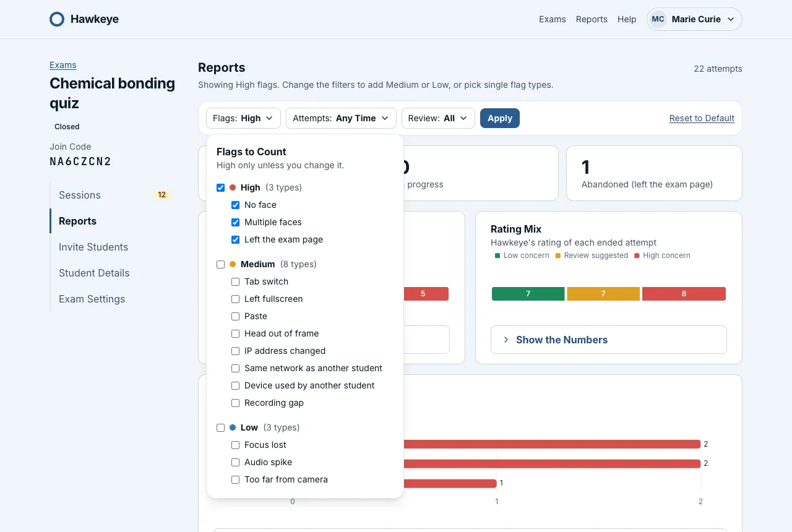Image resolution: width=792 pixels, height=532 pixels.
Task: Enable the Focus lost checkbox
Action: pyautogui.click(x=236, y=445)
